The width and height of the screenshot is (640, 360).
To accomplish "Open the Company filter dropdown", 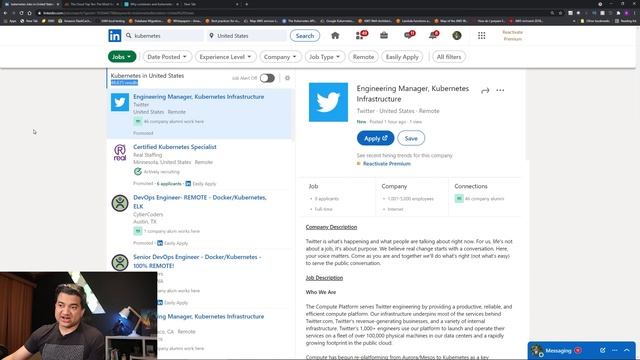I will [280, 57].
